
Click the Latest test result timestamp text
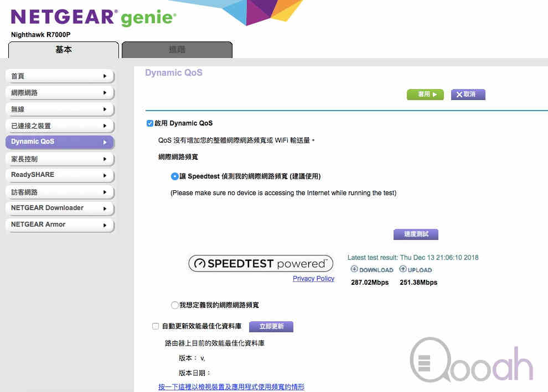tap(413, 258)
